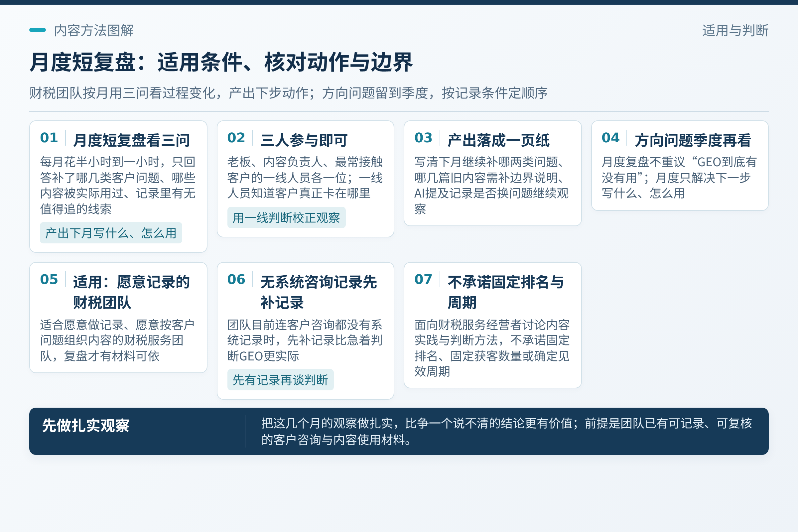Click the paragraph starting '写清下月继续补哪两类问题'

491,185
